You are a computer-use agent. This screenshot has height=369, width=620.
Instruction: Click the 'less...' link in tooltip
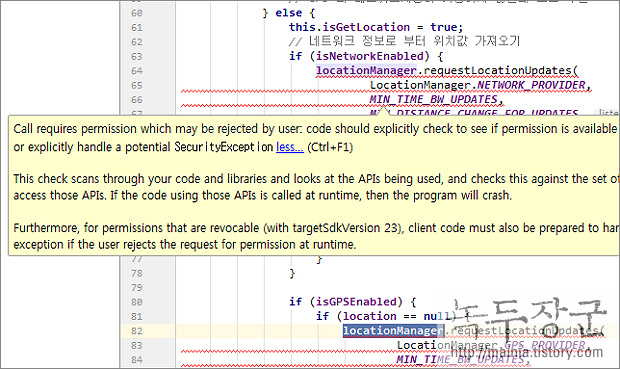290,147
